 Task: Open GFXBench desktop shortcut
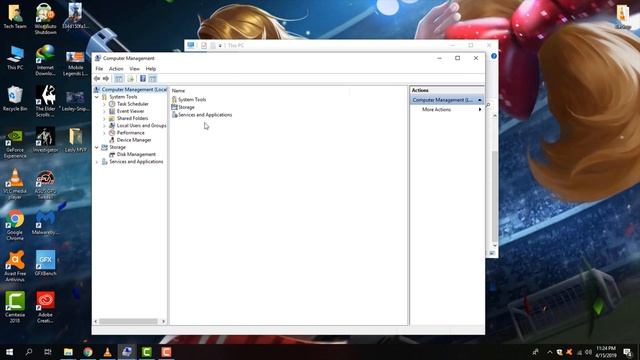45,263
